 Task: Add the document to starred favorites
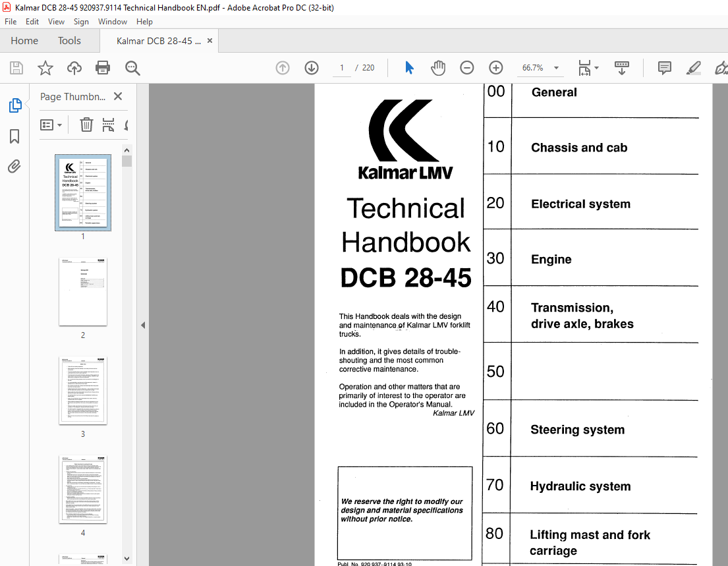coord(45,69)
